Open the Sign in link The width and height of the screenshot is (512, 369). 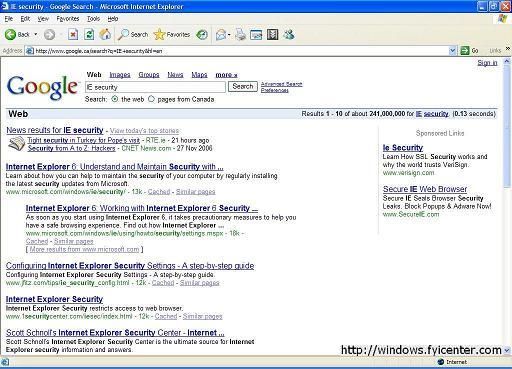click(x=487, y=63)
